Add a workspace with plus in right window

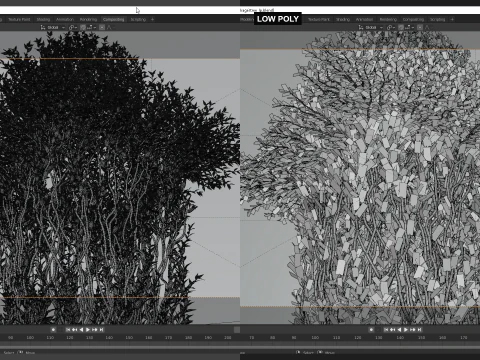tap(452, 19)
